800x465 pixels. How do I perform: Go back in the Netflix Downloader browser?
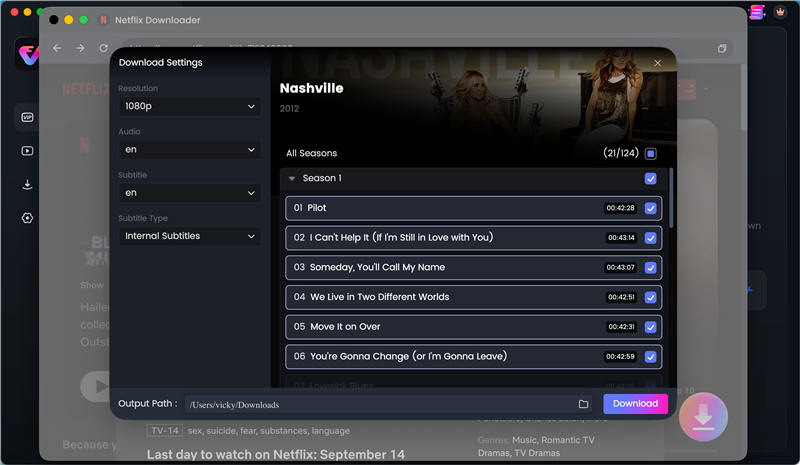tap(57, 48)
